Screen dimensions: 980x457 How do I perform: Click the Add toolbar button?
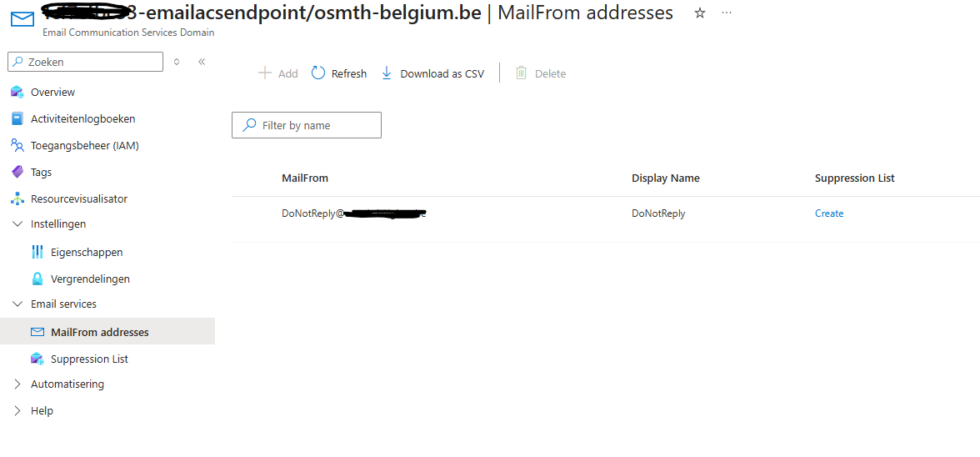pos(278,73)
